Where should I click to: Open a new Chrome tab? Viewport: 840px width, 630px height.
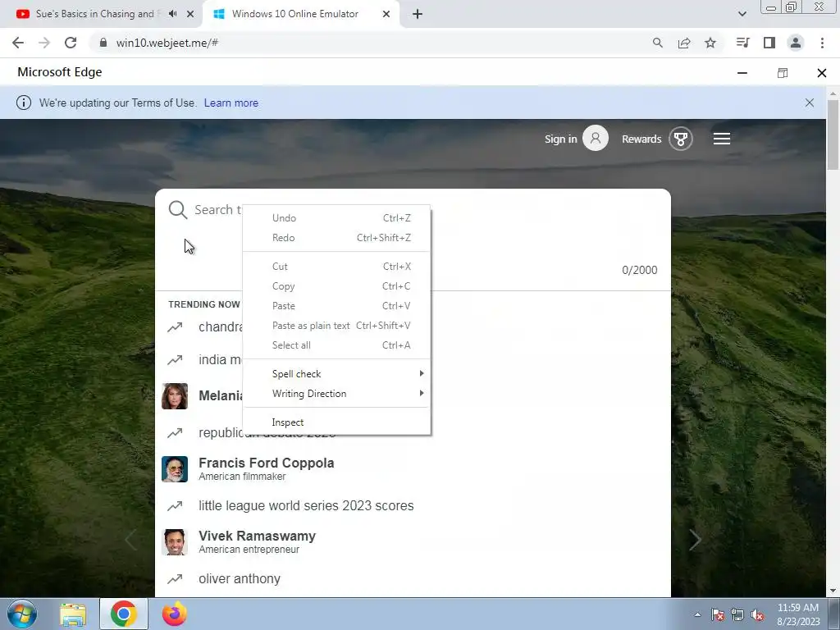tap(418, 15)
